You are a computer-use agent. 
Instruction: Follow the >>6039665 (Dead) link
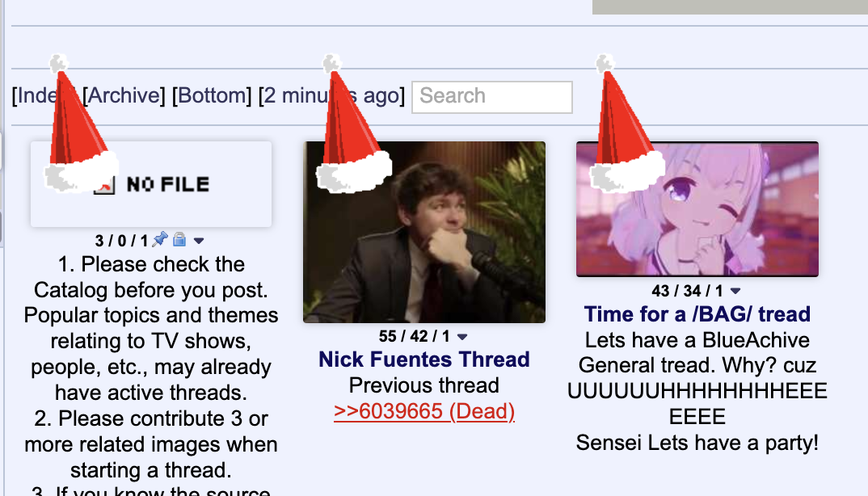point(424,411)
